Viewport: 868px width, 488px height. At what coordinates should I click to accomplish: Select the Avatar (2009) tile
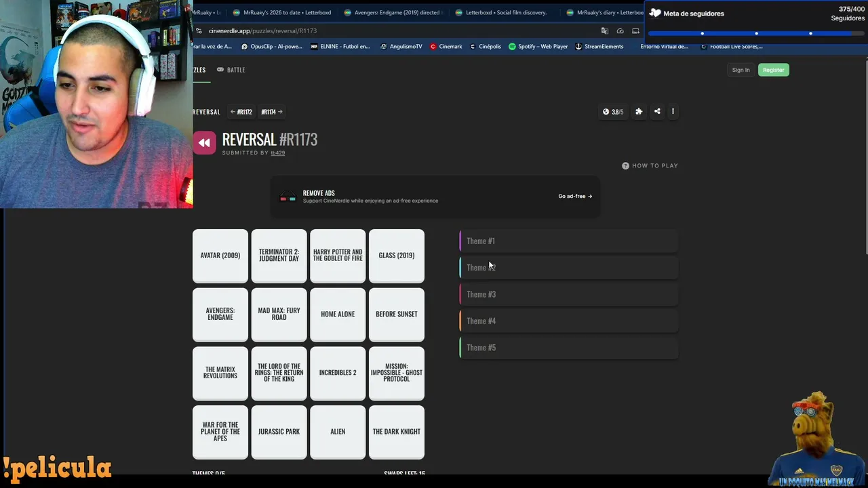(220, 256)
